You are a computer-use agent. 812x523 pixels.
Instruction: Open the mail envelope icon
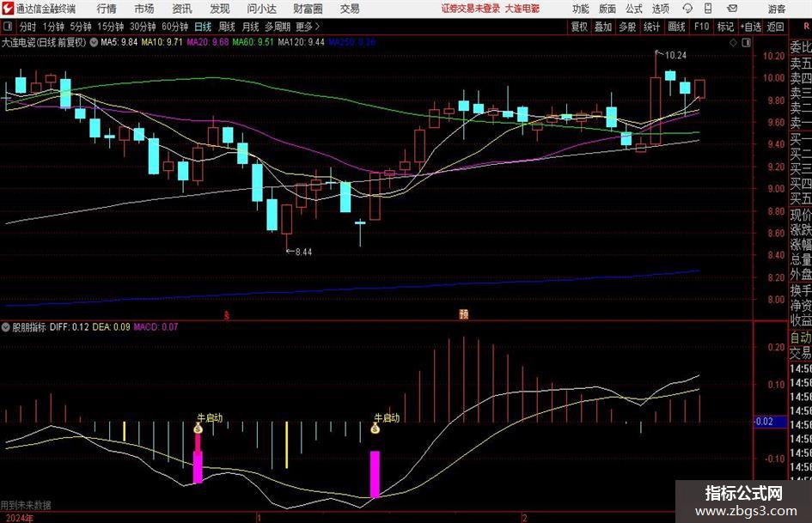coord(732,9)
